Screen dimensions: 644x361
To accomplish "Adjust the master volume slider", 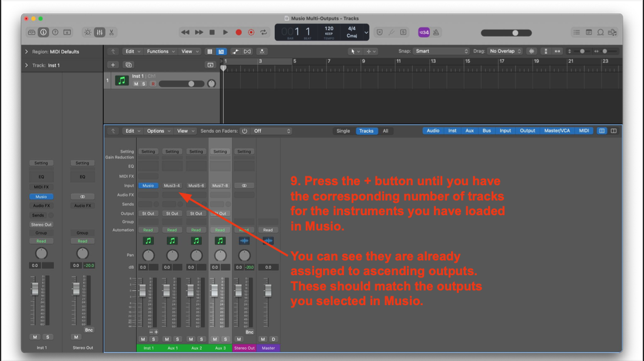I will [x=506, y=33].
